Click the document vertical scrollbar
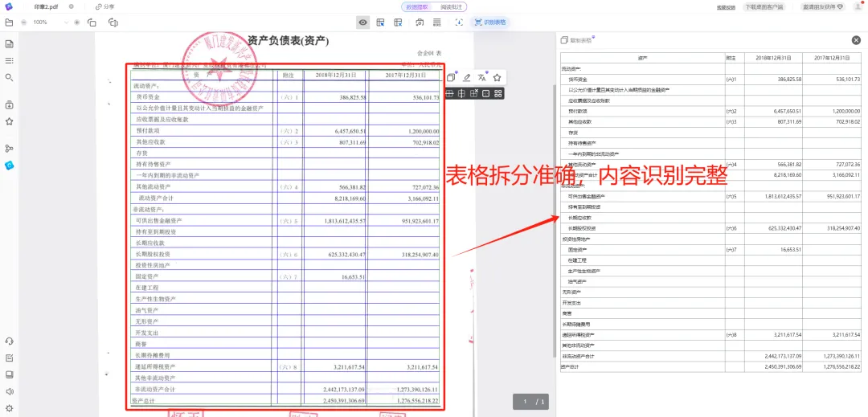 (555, 221)
